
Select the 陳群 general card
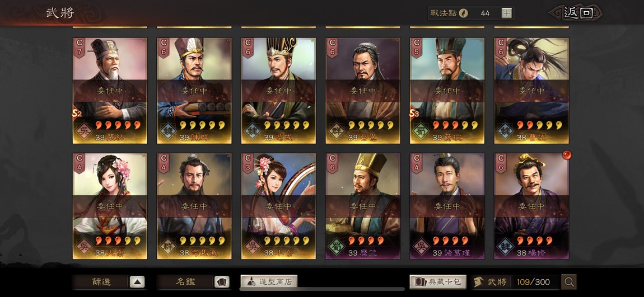pyautogui.click(x=194, y=91)
